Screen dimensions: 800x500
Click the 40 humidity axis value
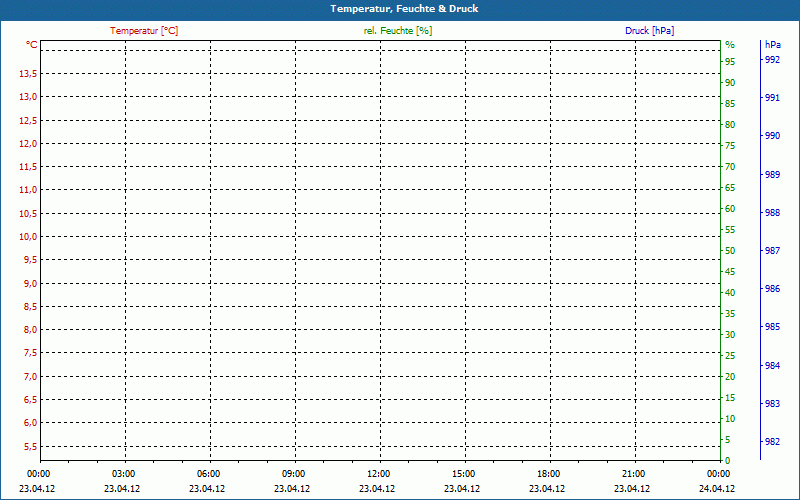(x=730, y=293)
